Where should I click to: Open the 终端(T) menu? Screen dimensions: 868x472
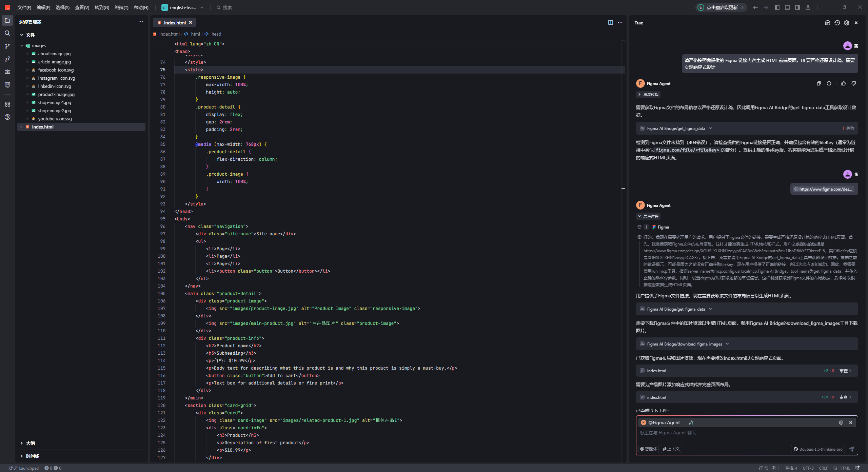[121, 7]
